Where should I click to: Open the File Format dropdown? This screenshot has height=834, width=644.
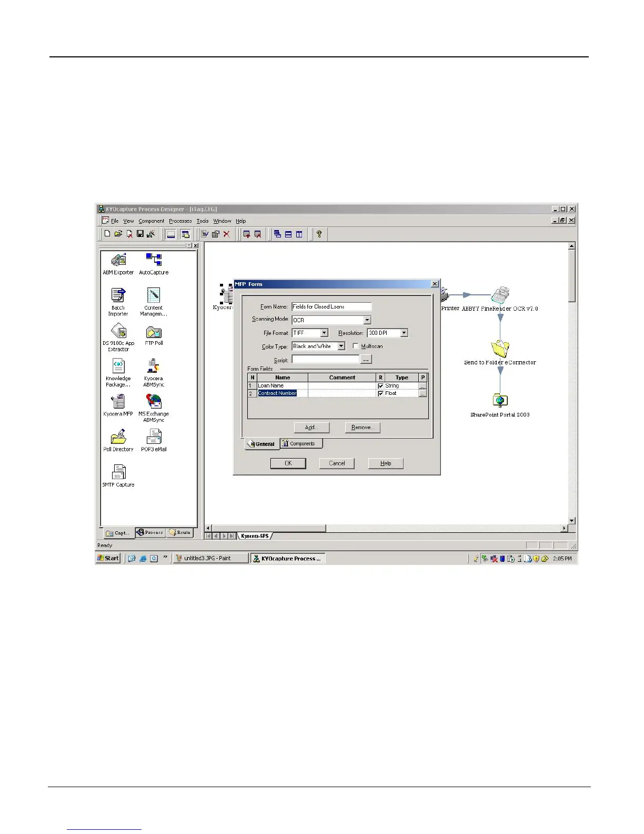point(324,333)
